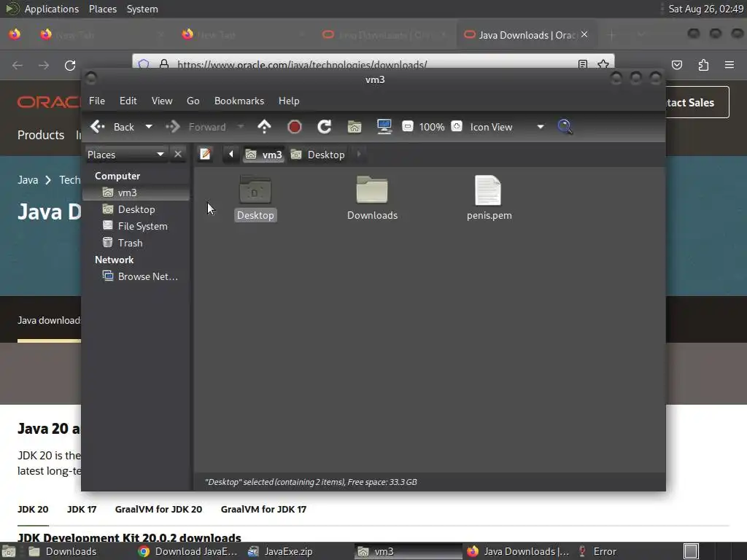
Task: Open the Edit menu in vm3 window
Action: (128, 101)
